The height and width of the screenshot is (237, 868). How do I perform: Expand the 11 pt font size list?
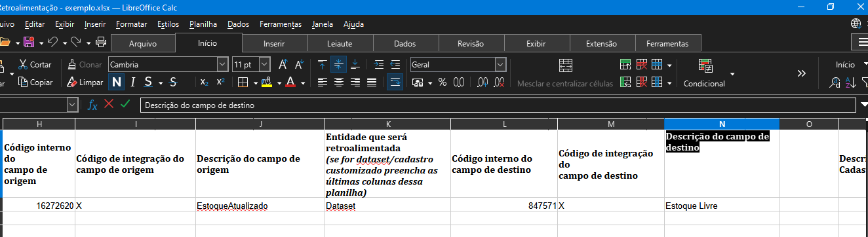[264, 65]
